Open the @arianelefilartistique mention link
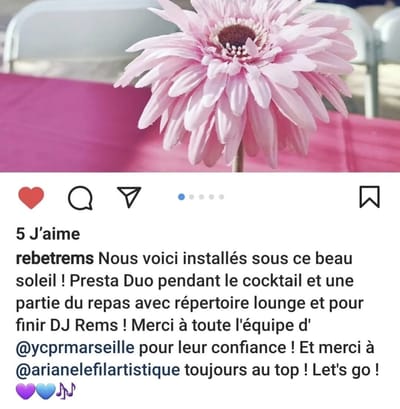Screen dimensions: 400x409 click(98, 370)
